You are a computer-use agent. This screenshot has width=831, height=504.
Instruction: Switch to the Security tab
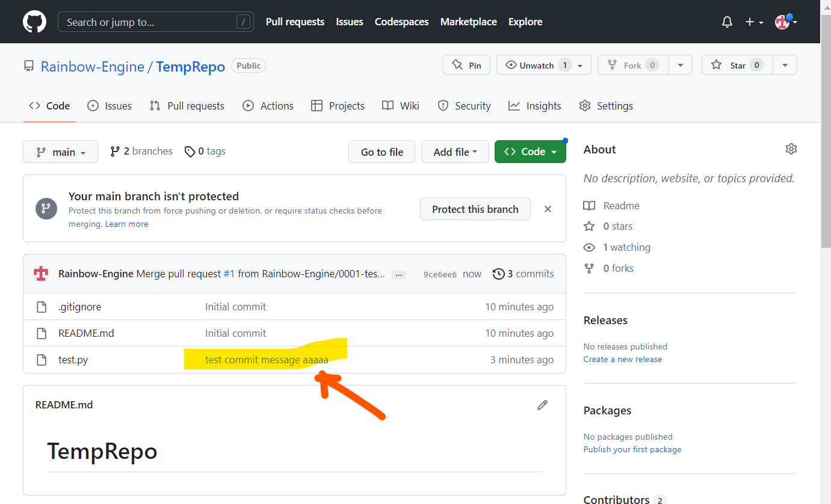(x=464, y=106)
